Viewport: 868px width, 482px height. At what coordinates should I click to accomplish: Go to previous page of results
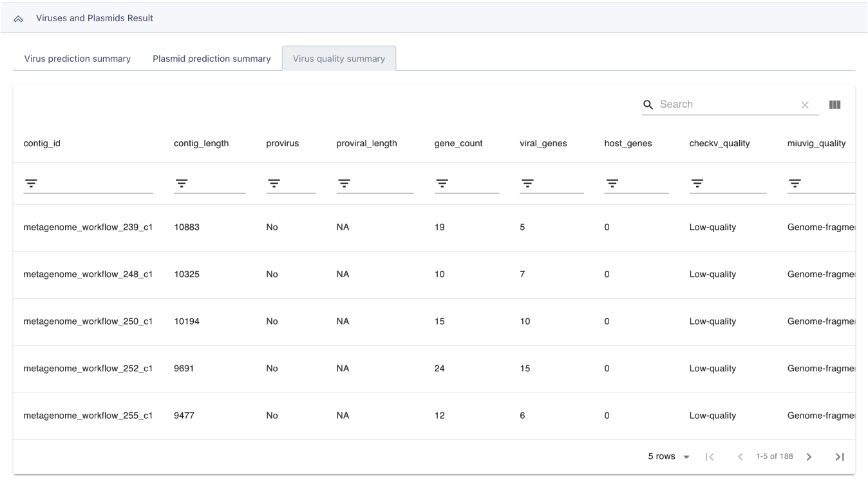pyautogui.click(x=741, y=457)
